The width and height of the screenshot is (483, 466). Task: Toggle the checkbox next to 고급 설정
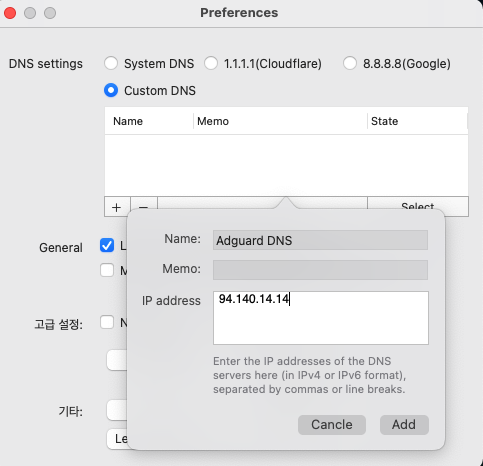tap(107, 322)
